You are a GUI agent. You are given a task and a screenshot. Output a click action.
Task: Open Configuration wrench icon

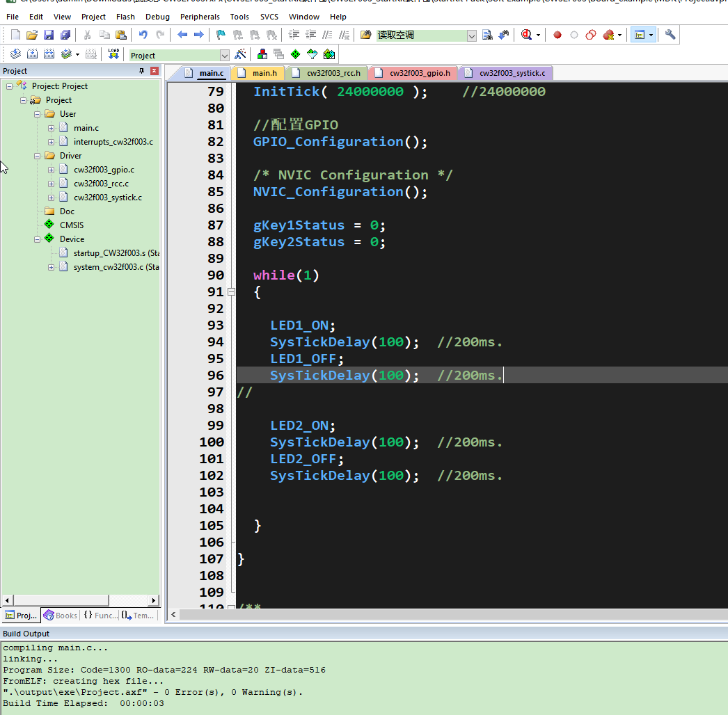click(670, 35)
